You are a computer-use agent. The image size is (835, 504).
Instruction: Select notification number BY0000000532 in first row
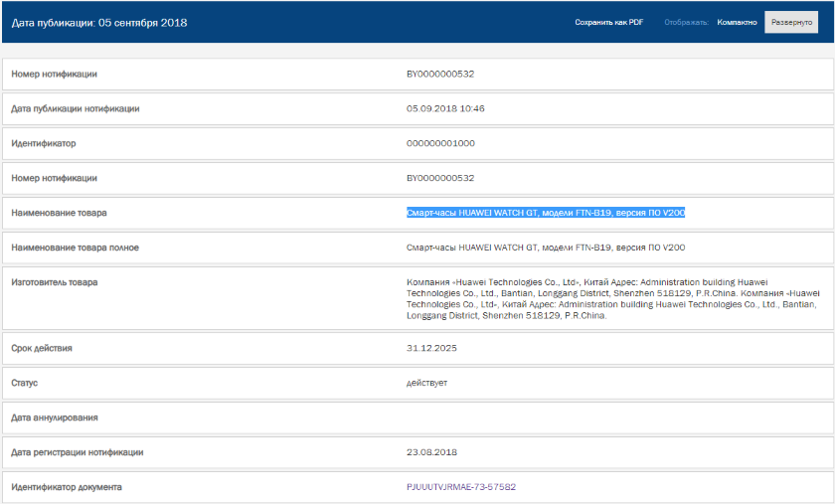tap(439, 74)
